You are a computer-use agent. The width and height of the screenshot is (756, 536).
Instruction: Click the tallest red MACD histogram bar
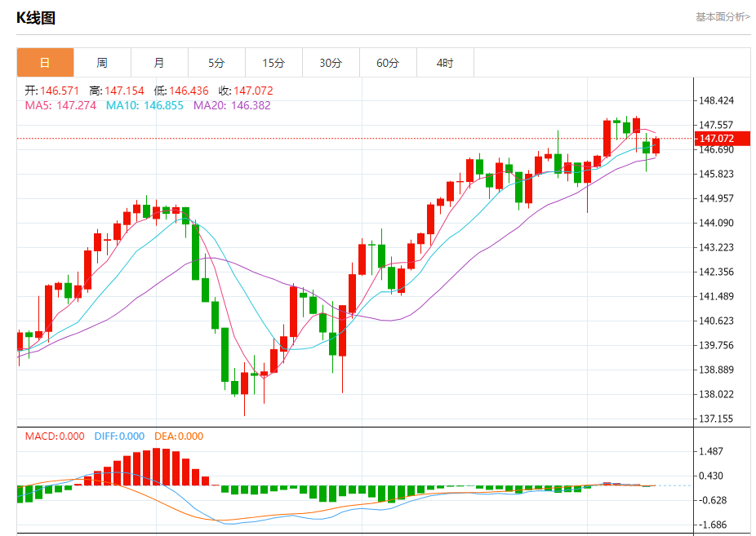coord(156,467)
